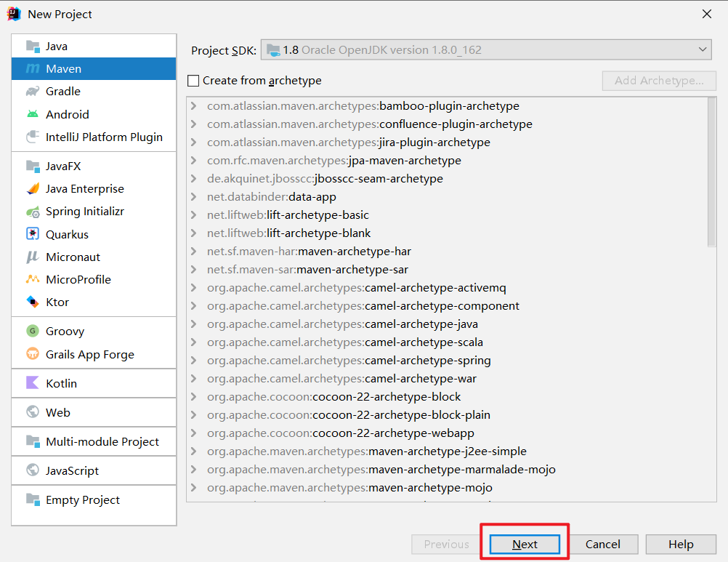The width and height of the screenshot is (728, 562).
Task: Select Empty Project option
Action: pos(94,499)
